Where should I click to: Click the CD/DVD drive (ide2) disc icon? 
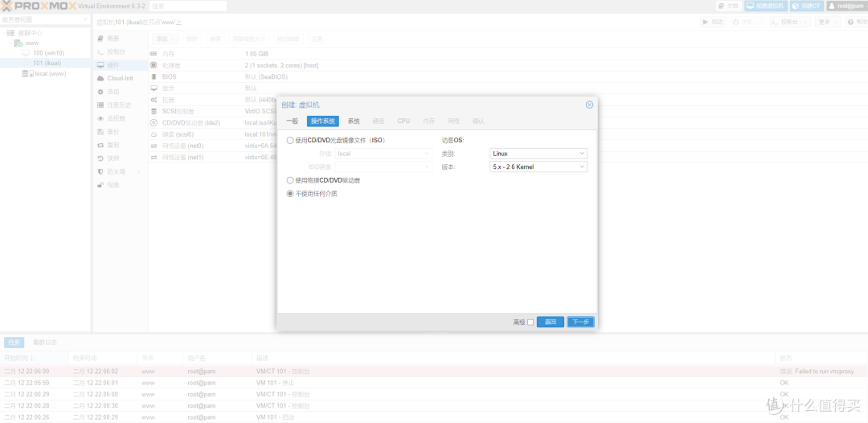point(154,123)
